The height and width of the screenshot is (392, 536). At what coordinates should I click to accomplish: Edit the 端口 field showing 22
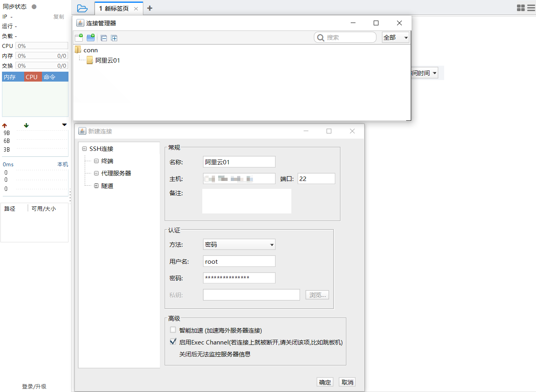pos(316,179)
